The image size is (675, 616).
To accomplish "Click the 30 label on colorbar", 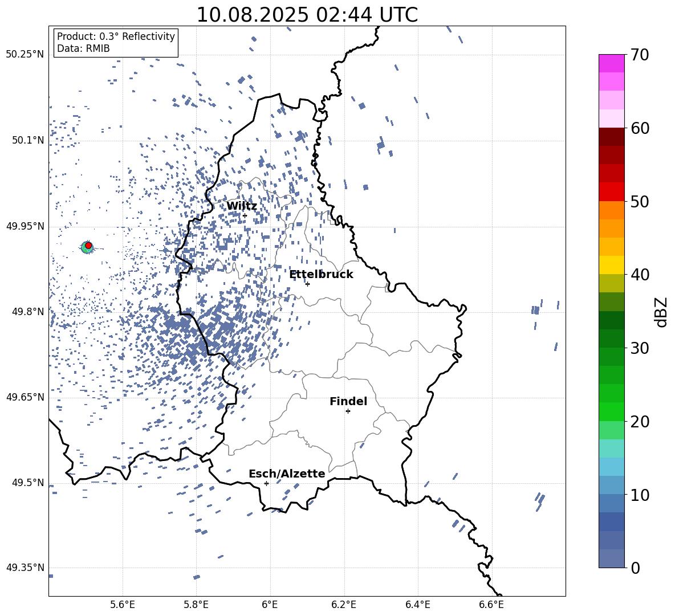I will point(640,348).
